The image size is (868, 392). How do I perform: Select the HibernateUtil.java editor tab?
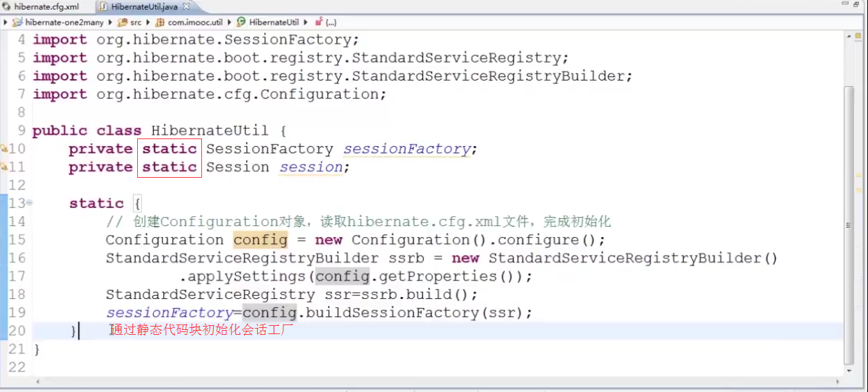click(x=143, y=7)
